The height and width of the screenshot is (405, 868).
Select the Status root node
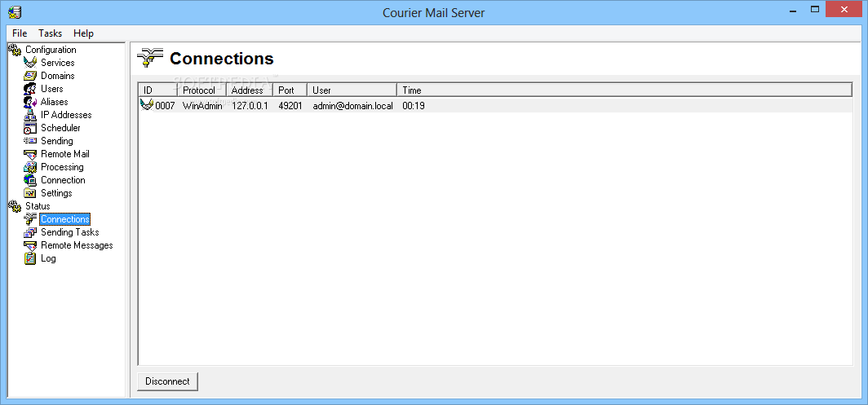pyautogui.click(x=38, y=206)
